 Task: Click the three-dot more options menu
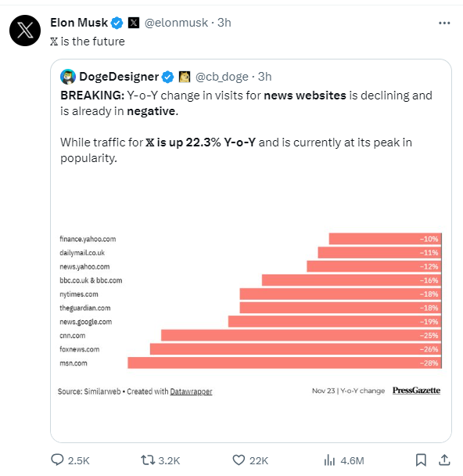point(444,23)
